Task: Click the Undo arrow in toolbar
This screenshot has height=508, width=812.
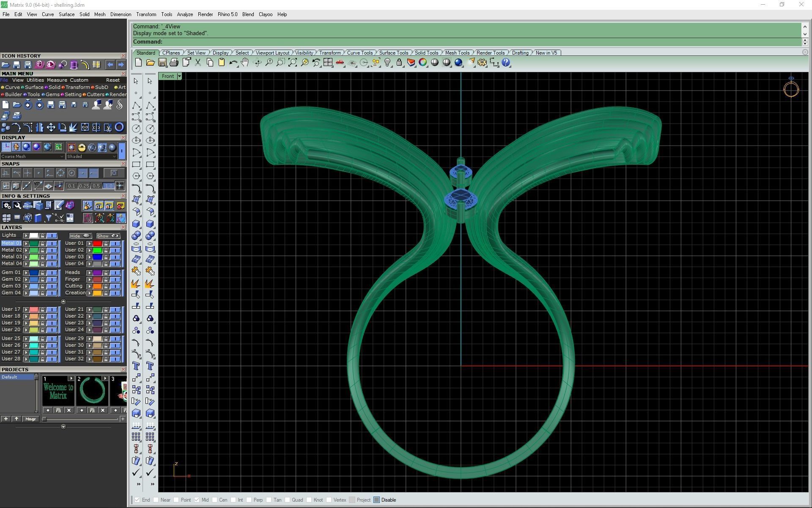Action: point(233,63)
